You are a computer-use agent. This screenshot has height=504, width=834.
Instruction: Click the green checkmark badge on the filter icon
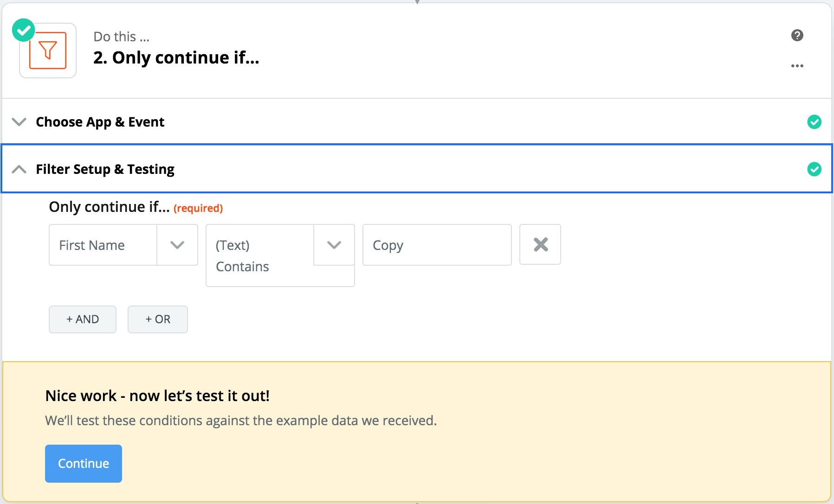point(23,30)
